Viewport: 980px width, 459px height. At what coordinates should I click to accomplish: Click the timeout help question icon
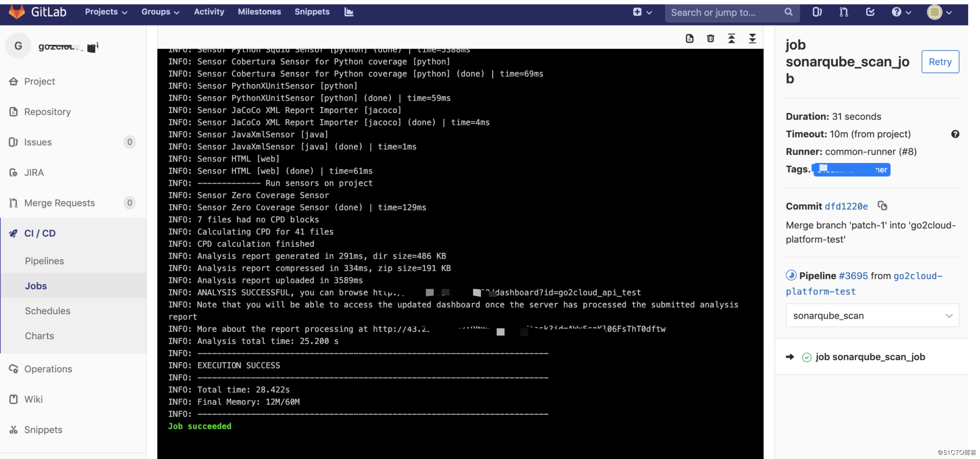click(955, 134)
